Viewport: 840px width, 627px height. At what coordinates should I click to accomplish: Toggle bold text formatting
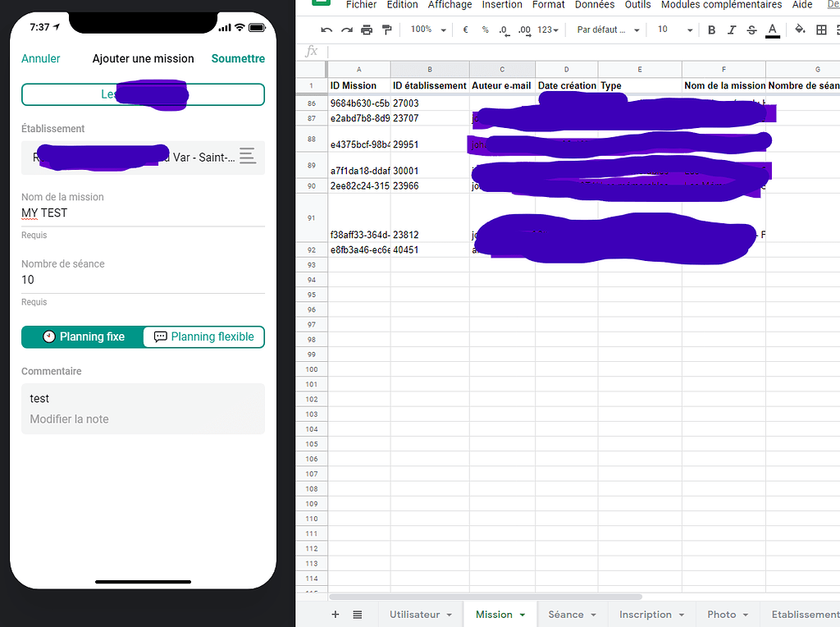(711, 29)
